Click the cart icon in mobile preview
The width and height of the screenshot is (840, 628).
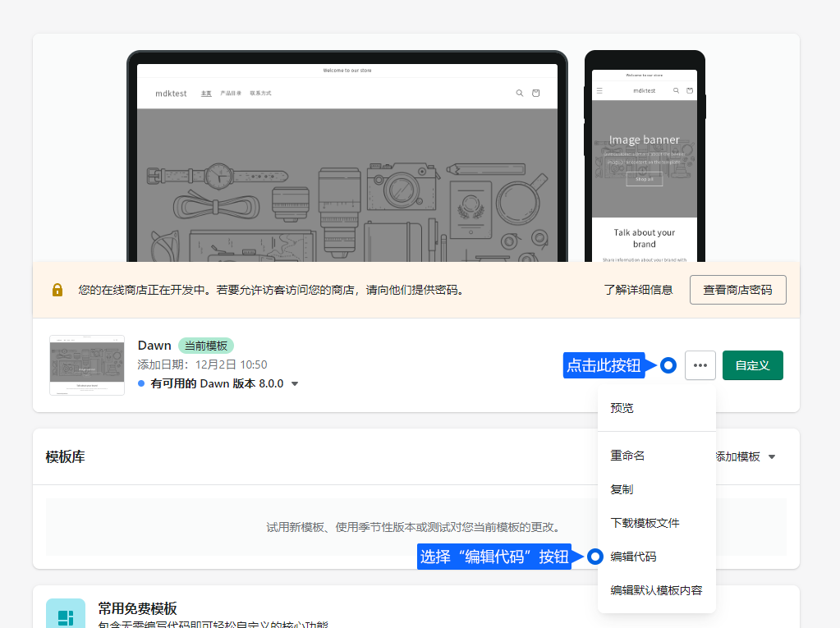pyautogui.click(x=690, y=90)
